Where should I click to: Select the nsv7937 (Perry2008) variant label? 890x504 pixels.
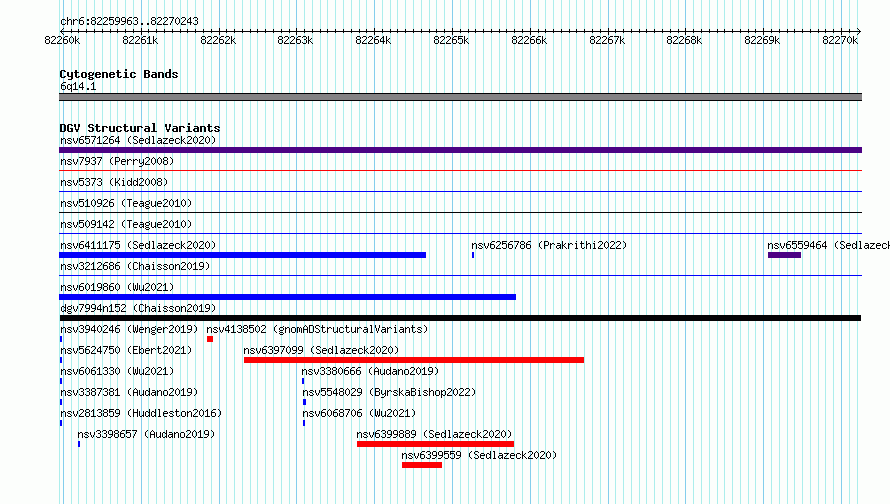117,161
